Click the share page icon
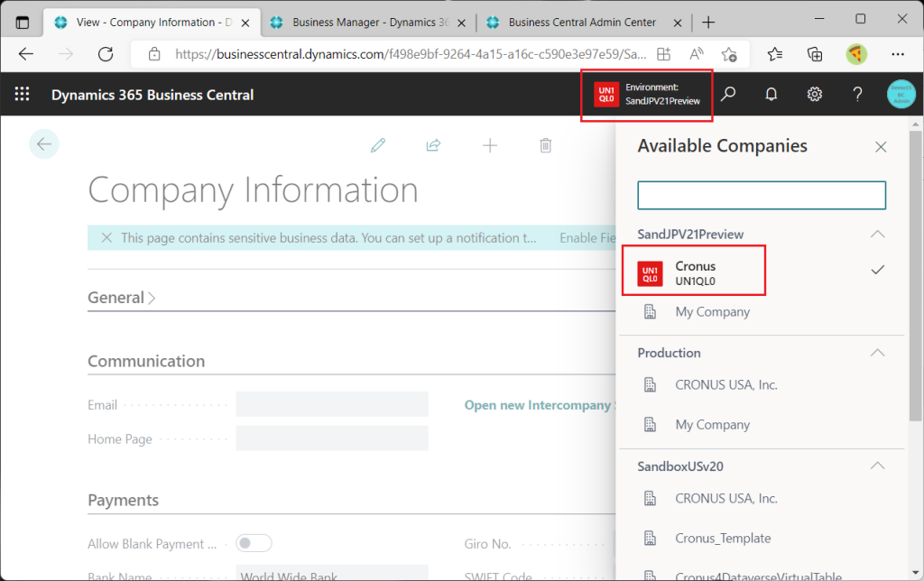924x581 pixels. coord(434,145)
